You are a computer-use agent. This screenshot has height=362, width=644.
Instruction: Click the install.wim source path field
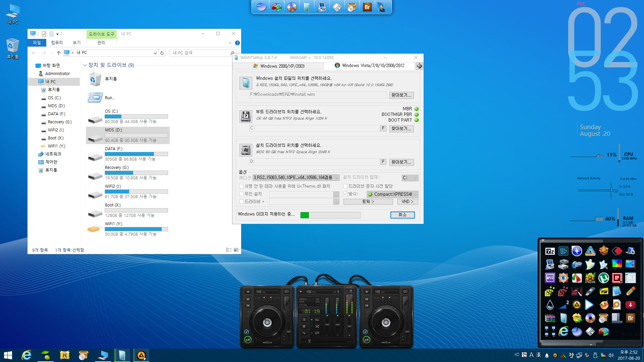tap(318, 95)
